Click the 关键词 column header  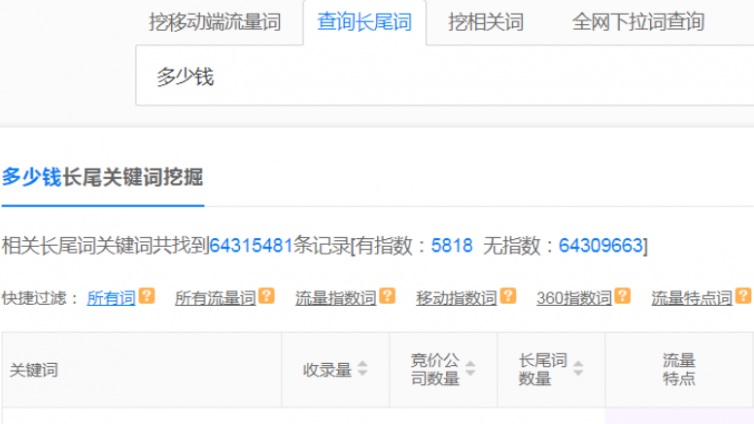click(x=142, y=370)
